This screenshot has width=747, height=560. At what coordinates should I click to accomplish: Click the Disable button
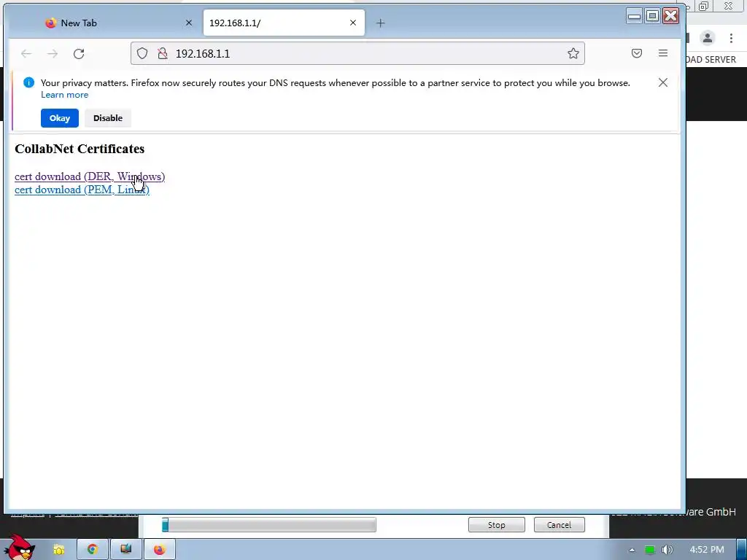point(108,118)
